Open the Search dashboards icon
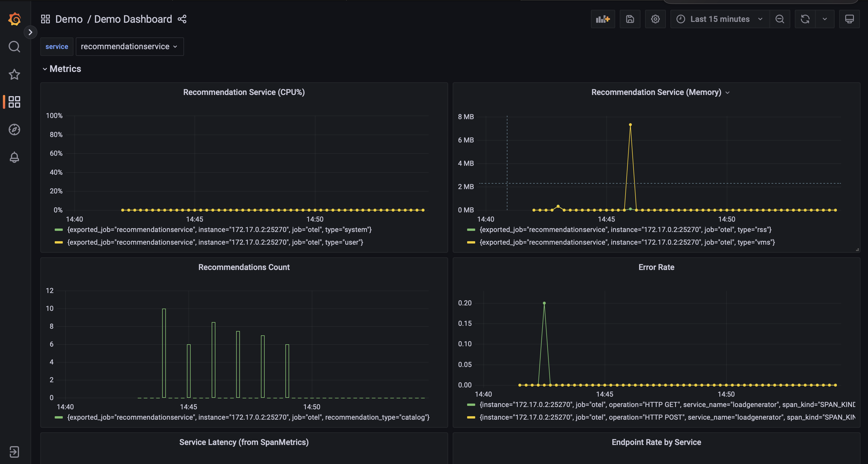868x464 pixels. (14, 47)
